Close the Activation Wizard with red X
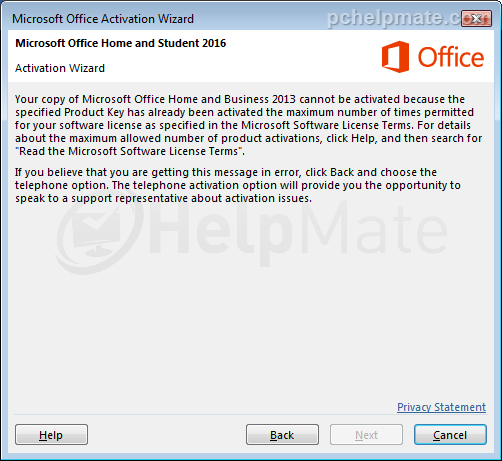This screenshot has height=461, width=502. point(477,18)
